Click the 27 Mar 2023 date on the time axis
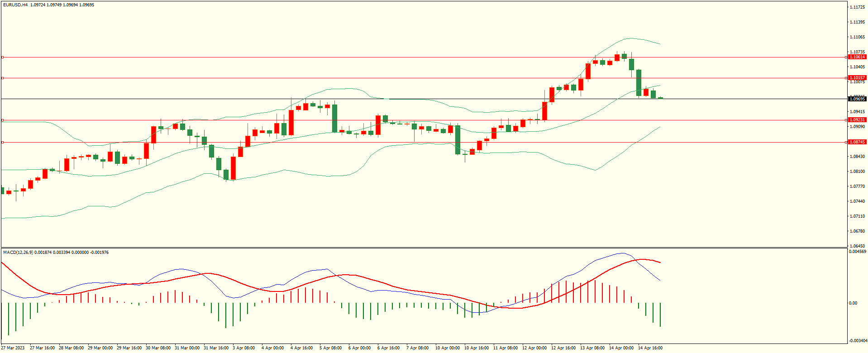 click(13, 348)
